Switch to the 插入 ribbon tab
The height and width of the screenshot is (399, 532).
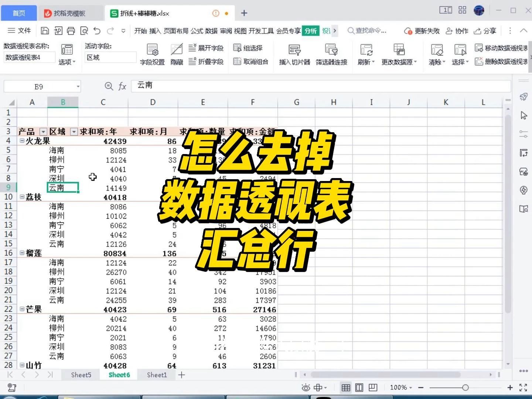pos(155,31)
